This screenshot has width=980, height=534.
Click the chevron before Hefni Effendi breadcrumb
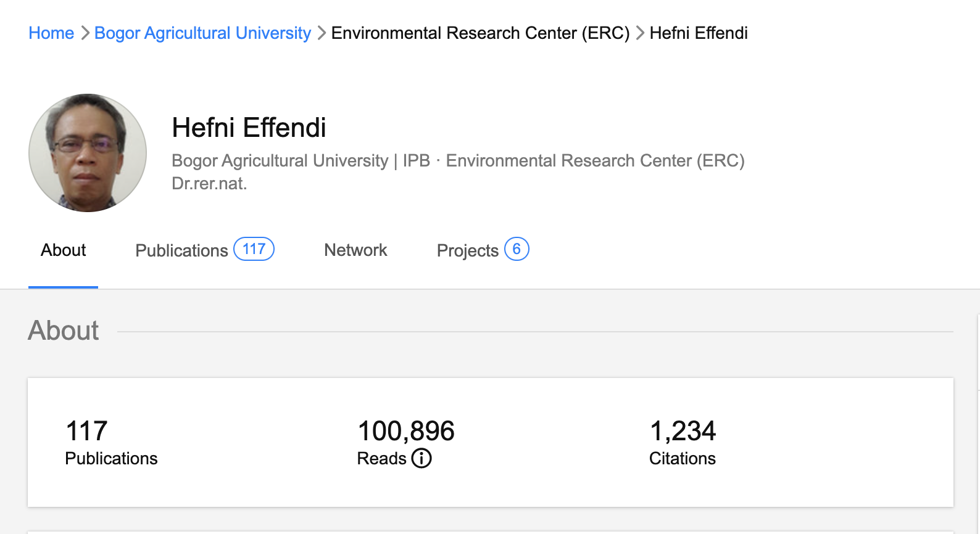[640, 33]
